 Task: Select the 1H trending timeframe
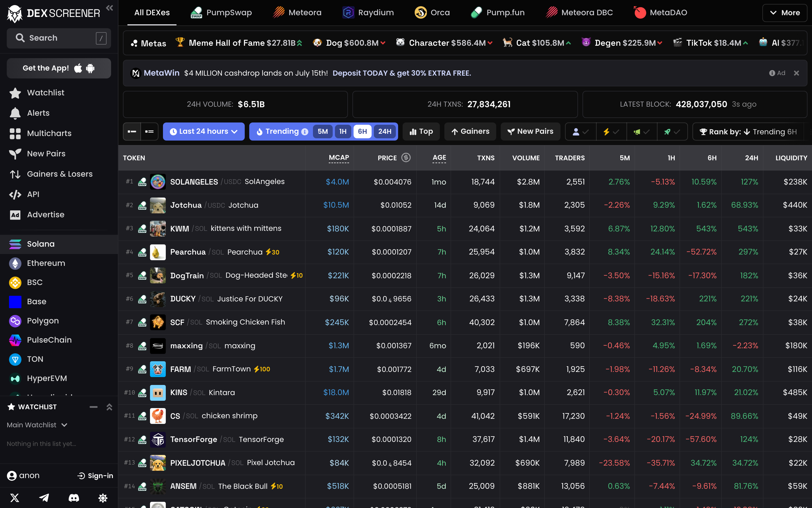[x=343, y=132]
